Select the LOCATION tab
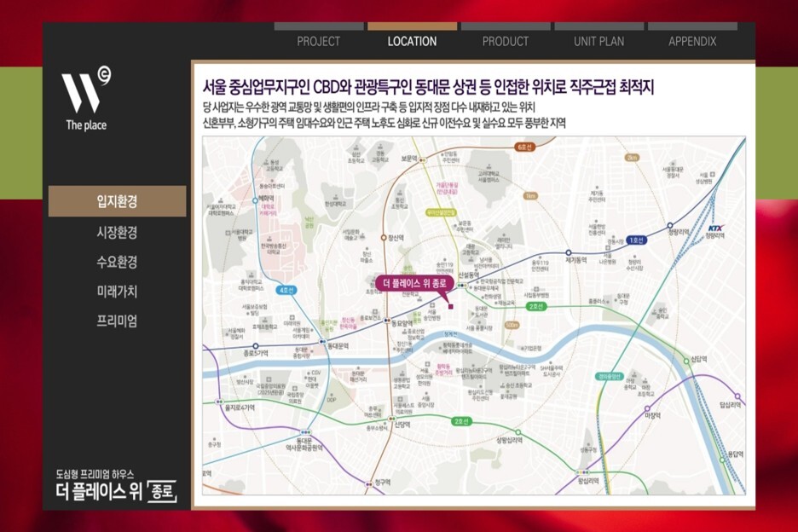The height and width of the screenshot is (532, 798). [412, 41]
